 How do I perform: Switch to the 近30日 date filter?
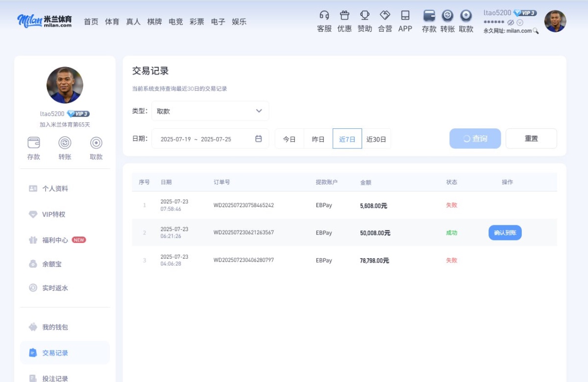377,139
